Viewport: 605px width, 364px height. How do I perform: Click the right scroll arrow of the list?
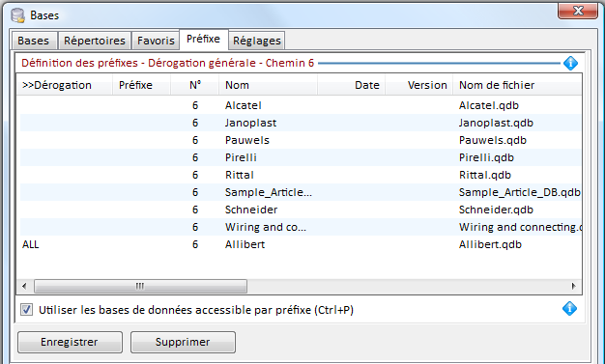pyautogui.click(x=574, y=286)
